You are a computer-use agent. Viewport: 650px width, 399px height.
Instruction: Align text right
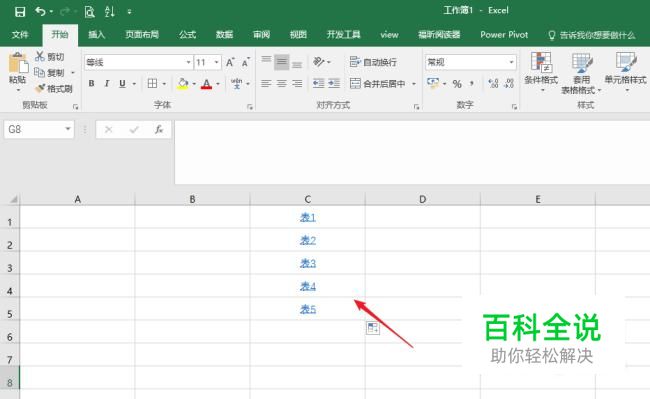297,84
